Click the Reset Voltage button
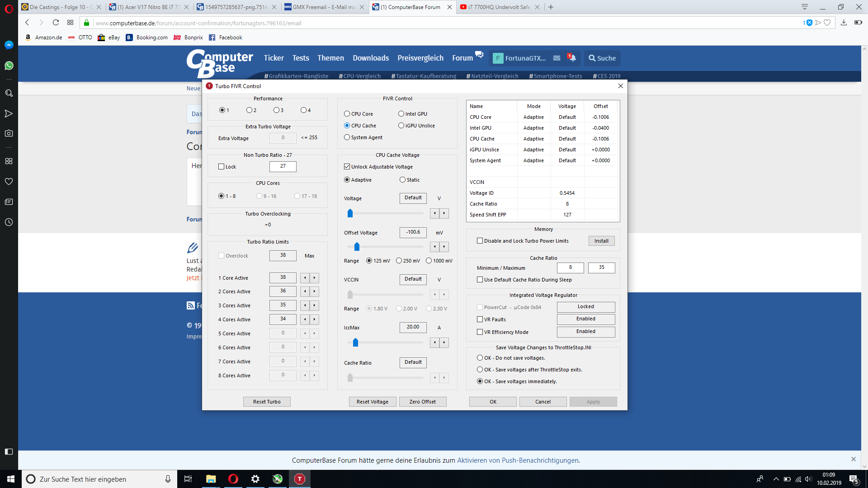This screenshot has height=488, width=868. click(372, 402)
